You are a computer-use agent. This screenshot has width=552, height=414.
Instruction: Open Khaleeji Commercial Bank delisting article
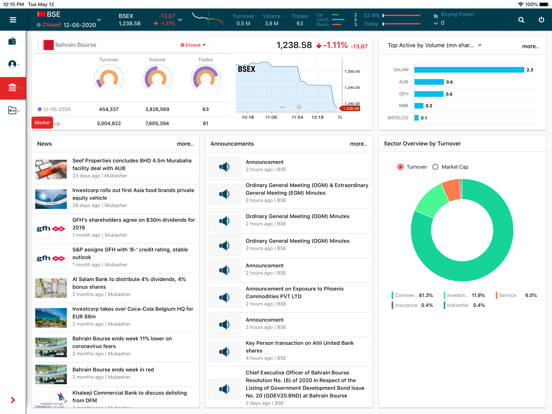pos(130,397)
